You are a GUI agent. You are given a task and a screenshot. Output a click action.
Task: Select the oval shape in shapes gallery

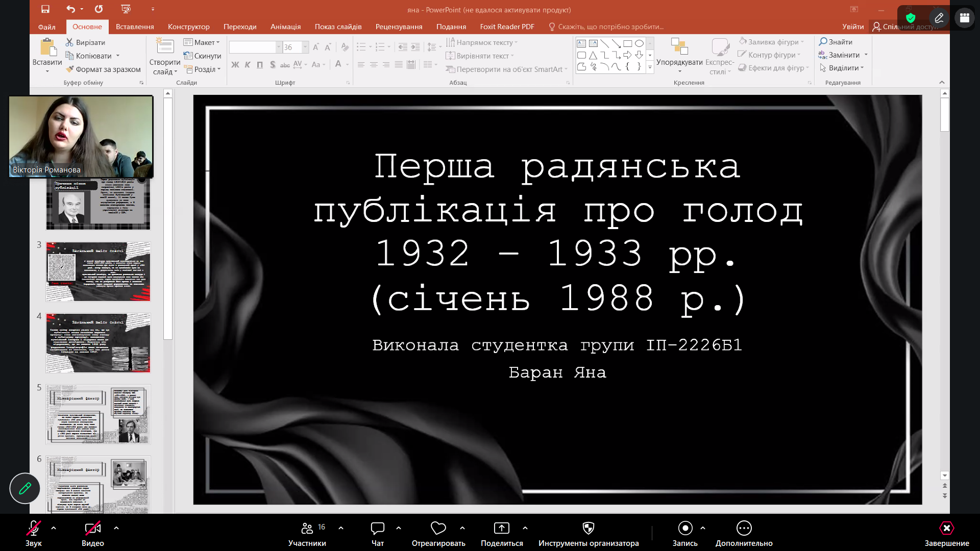pos(639,43)
